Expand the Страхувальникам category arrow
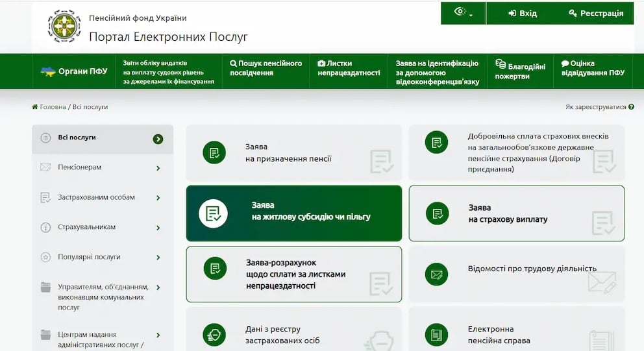 coord(158,228)
